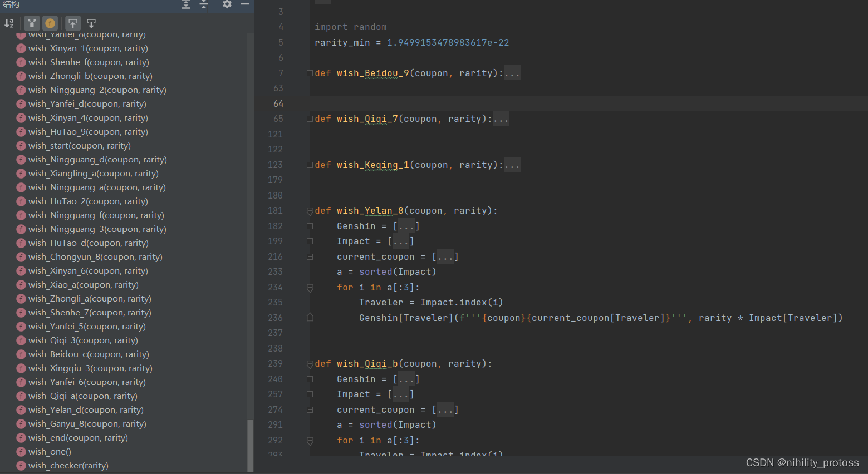Open structure panel settings gear
The width and height of the screenshot is (868, 474).
227,4
